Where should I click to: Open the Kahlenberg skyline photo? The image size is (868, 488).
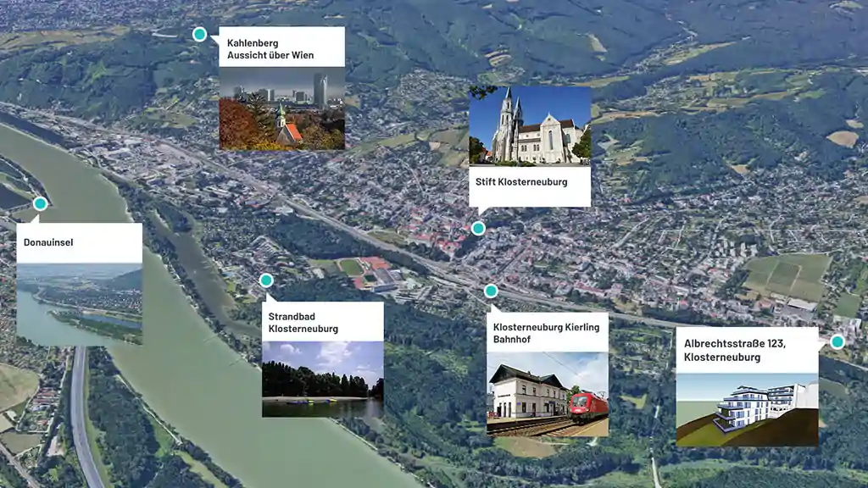coord(281,108)
